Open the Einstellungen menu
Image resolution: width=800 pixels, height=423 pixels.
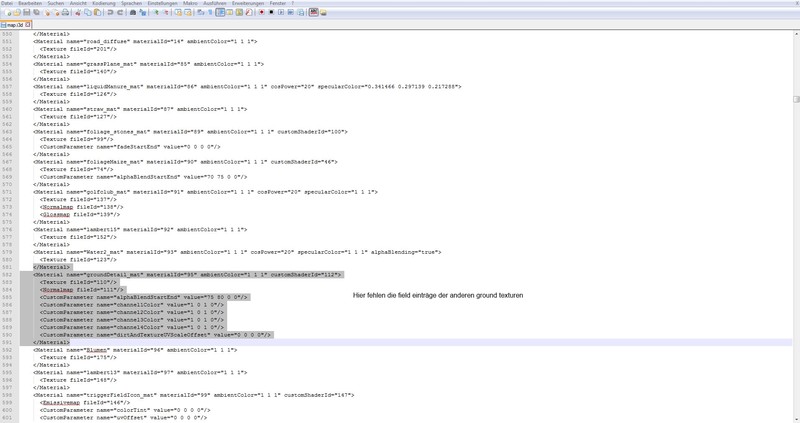[163, 3]
